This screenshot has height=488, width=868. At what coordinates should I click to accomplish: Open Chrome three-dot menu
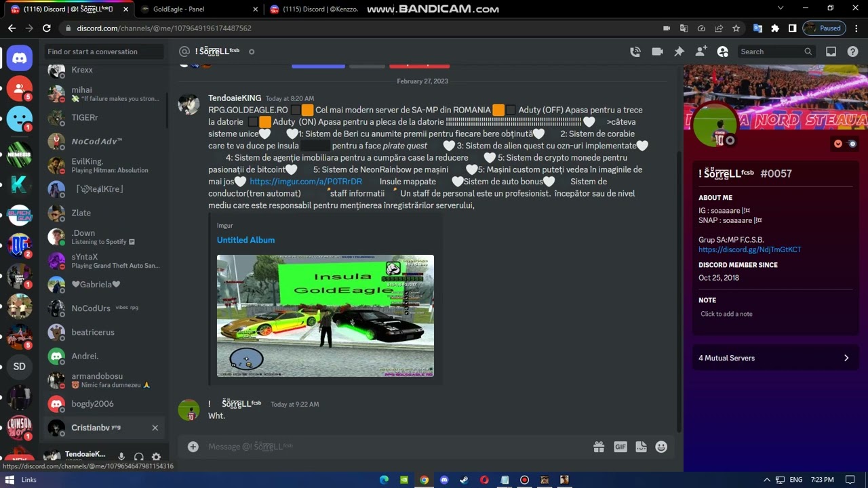pyautogui.click(x=856, y=28)
